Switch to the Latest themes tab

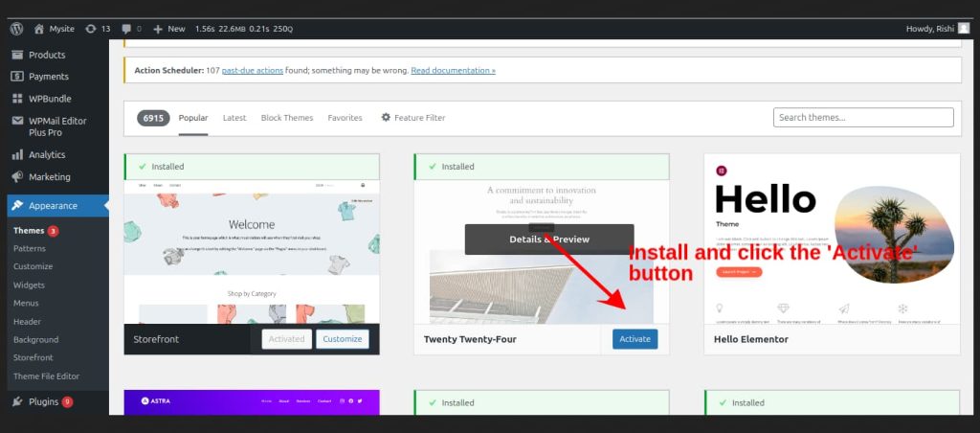pos(234,118)
